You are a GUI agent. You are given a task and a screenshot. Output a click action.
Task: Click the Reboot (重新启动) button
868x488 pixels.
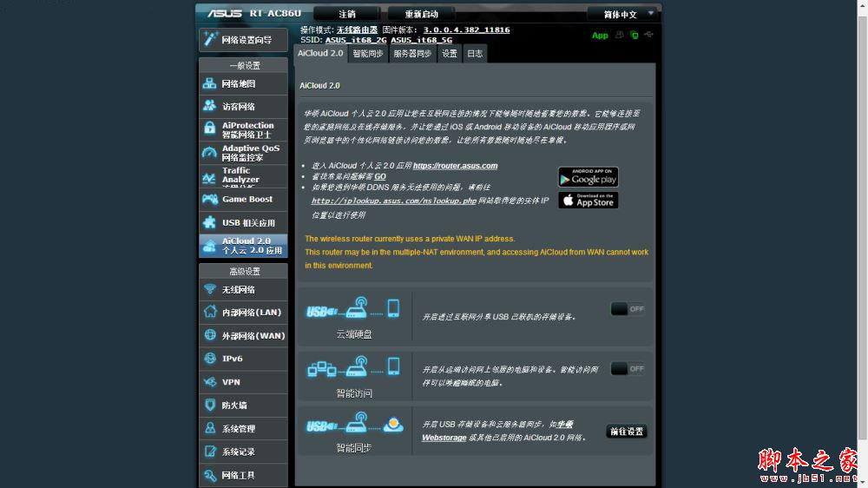tap(421, 14)
